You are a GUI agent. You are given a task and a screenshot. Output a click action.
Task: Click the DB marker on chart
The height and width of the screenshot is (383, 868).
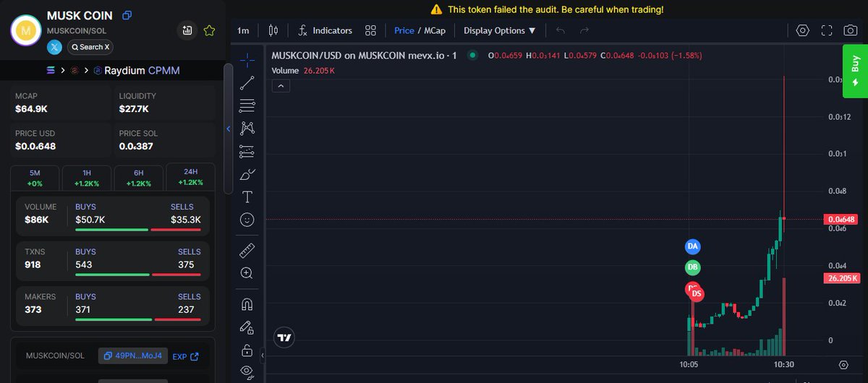693,268
